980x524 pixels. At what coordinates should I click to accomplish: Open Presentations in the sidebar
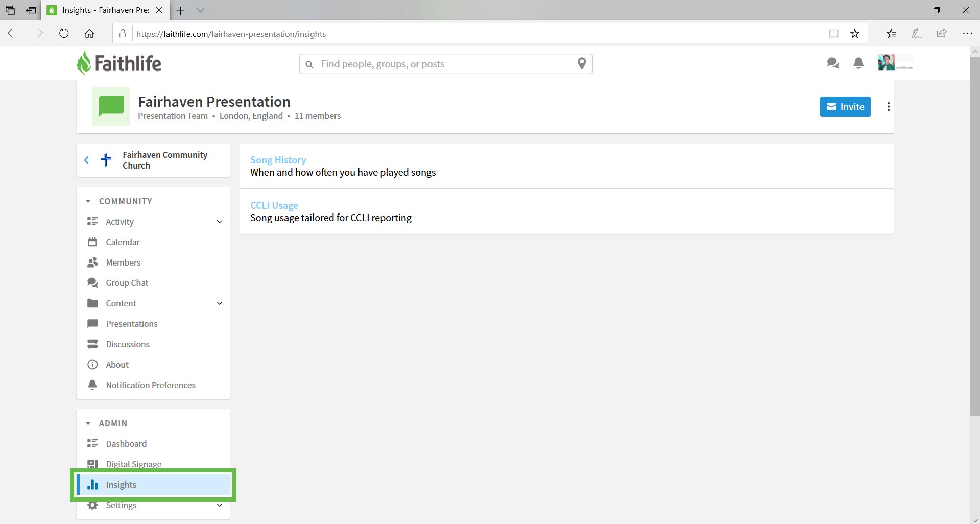(x=132, y=324)
